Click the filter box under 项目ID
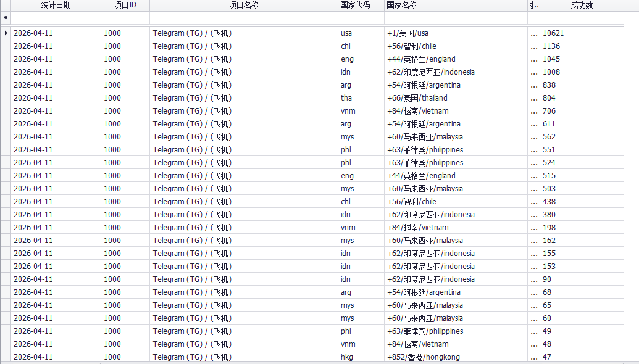 (x=125, y=18)
